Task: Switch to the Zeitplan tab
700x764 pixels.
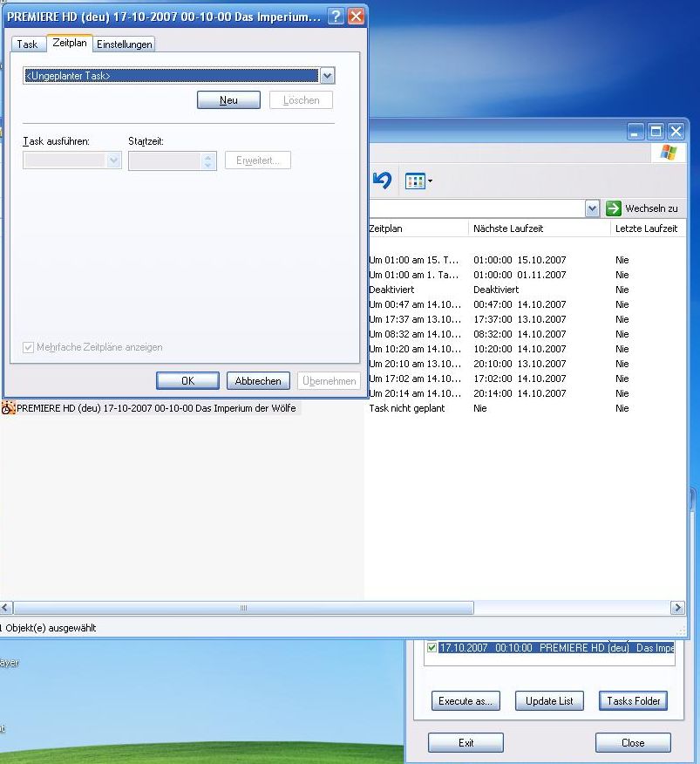Action: [70, 43]
